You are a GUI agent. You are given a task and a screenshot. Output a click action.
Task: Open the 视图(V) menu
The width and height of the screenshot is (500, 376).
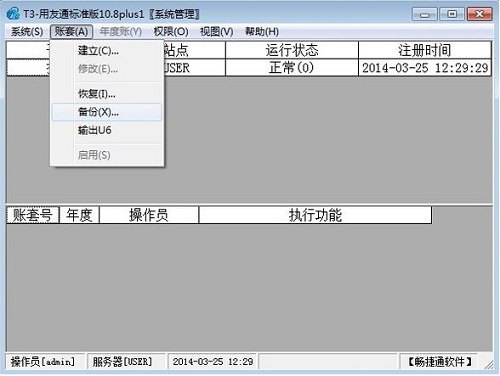tap(216, 32)
